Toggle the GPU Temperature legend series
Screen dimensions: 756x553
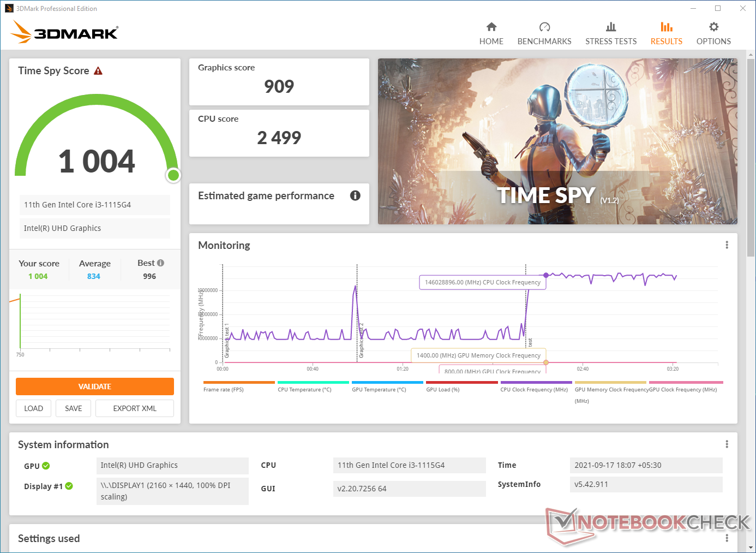387,386
